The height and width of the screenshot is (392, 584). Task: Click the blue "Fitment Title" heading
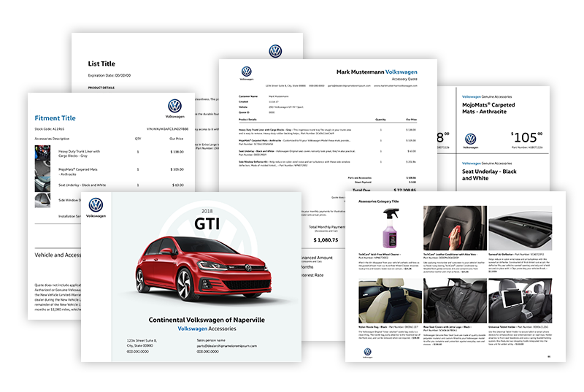pos(55,118)
